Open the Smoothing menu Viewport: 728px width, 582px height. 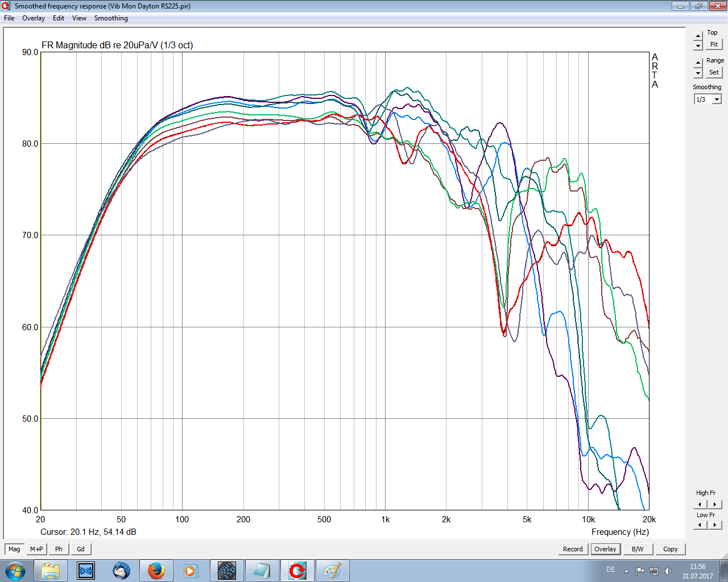111,18
